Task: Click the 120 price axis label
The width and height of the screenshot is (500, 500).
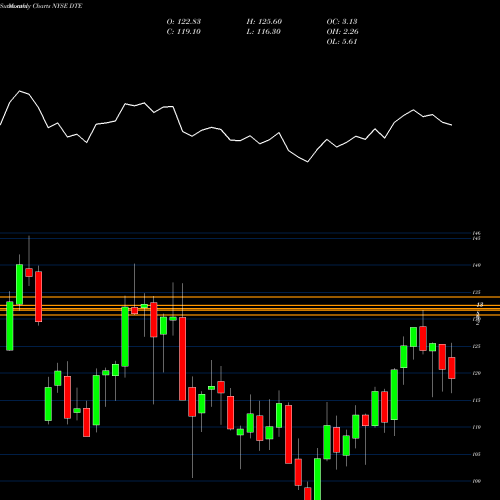Action: pyautogui.click(x=476, y=373)
